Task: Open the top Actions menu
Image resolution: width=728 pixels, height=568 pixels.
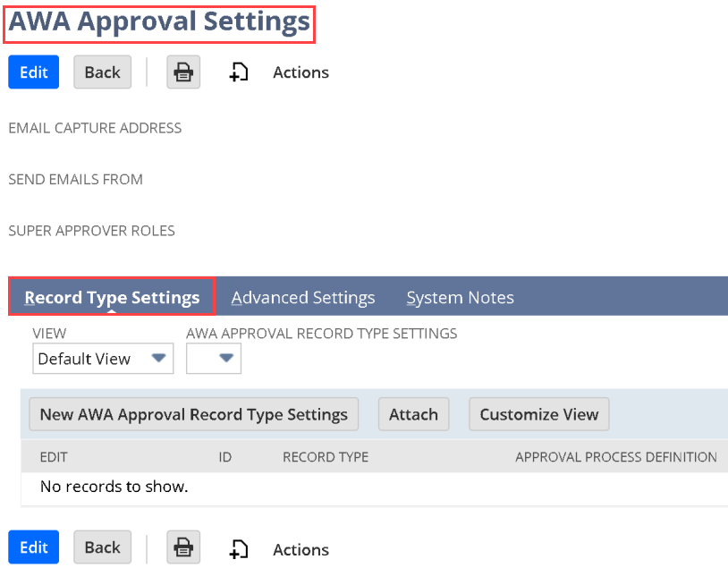Action: (301, 72)
